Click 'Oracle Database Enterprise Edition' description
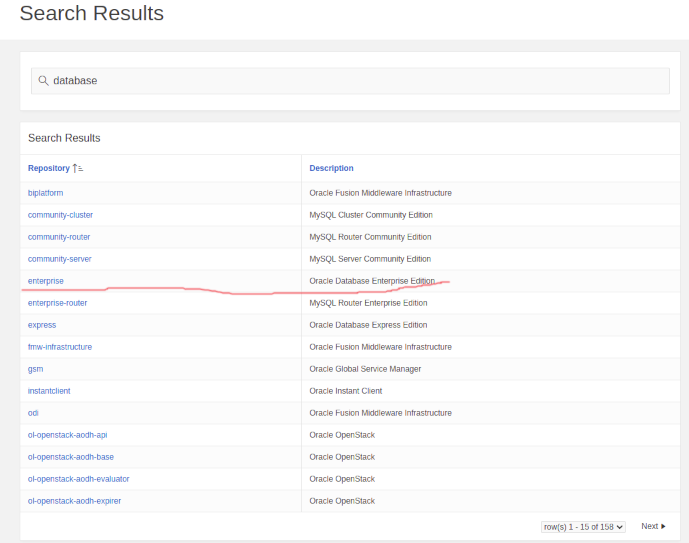The width and height of the screenshot is (689, 543). pyautogui.click(x=372, y=281)
